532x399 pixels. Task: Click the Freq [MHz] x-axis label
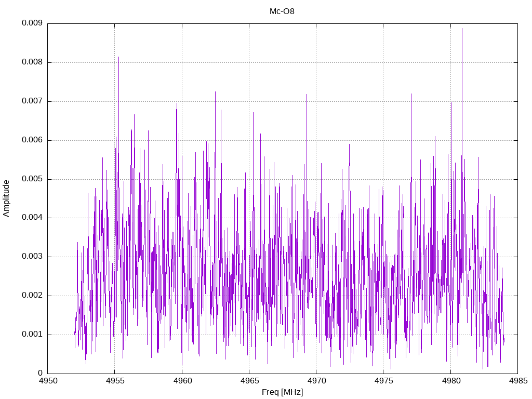282,392
